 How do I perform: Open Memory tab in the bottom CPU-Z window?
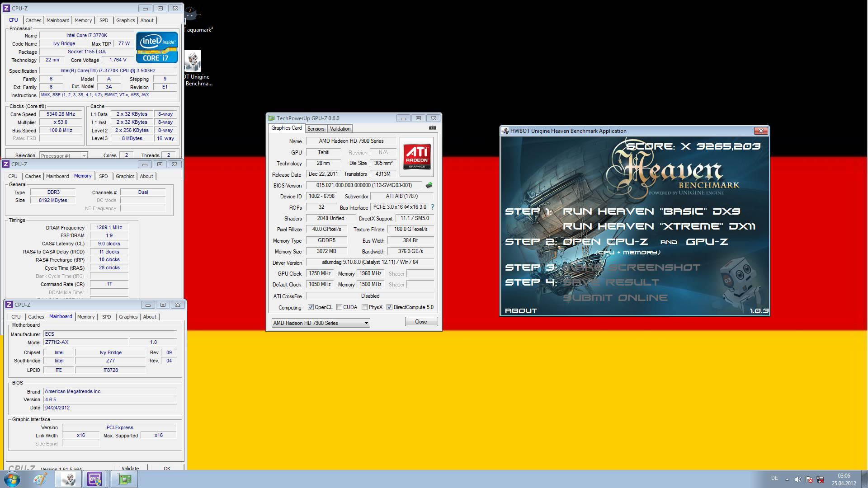click(x=86, y=317)
